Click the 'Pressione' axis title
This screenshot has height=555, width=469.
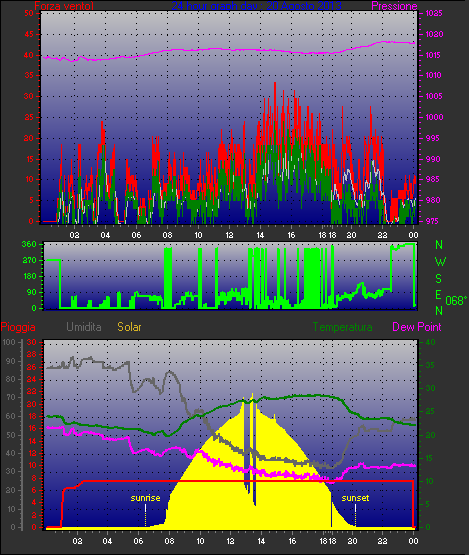[394, 6]
